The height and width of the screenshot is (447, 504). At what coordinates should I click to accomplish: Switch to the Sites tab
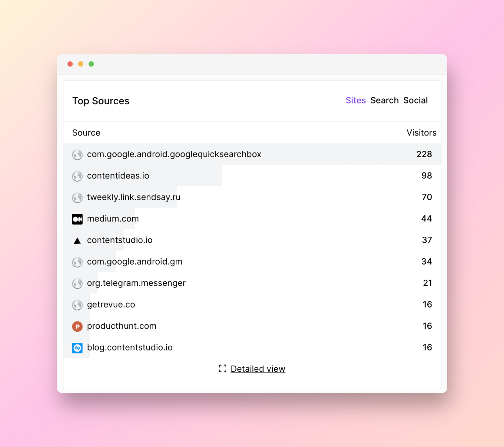coord(356,100)
